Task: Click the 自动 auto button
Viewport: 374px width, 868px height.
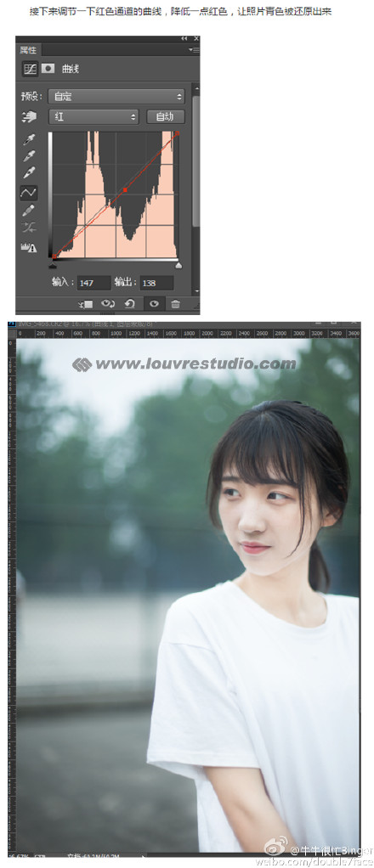Action: 165,117
